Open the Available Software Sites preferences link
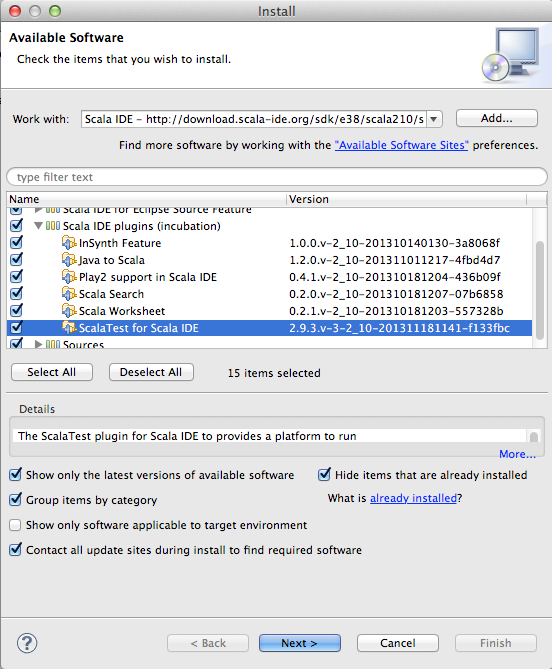Viewport: 552px width, 669px height. [x=401, y=145]
